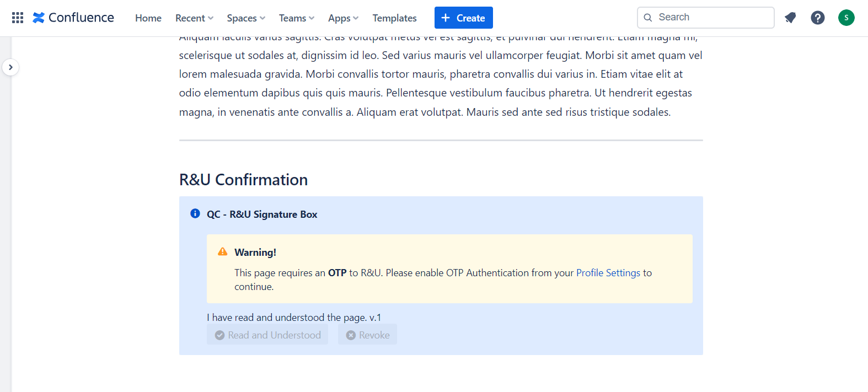
Task: Click the magnifier icon in the search box
Action: pos(648,18)
